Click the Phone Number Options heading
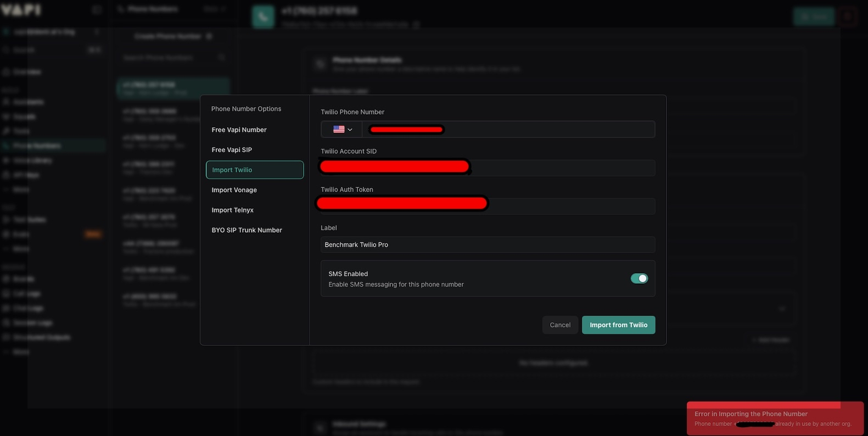Viewport: 868px width, 436px height. coord(246,109)
